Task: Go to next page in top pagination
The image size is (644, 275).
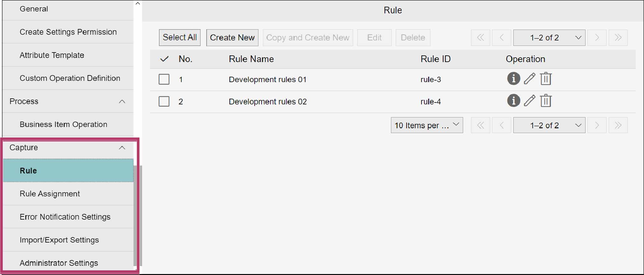Action: point(597,38)
